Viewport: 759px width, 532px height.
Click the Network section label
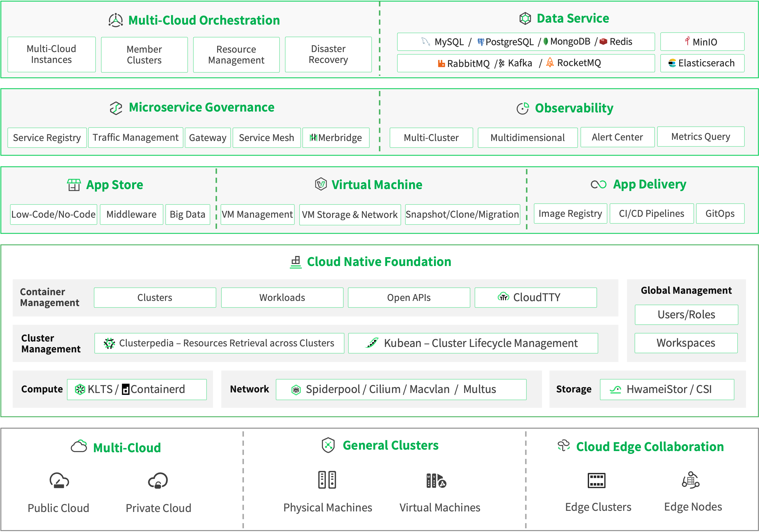pos(249,389)
